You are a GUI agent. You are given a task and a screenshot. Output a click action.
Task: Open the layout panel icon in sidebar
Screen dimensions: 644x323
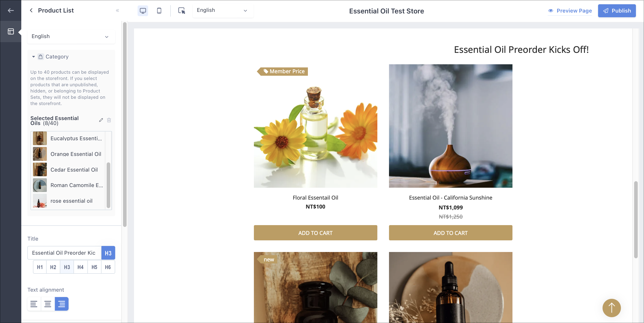(x=11, y=32)
